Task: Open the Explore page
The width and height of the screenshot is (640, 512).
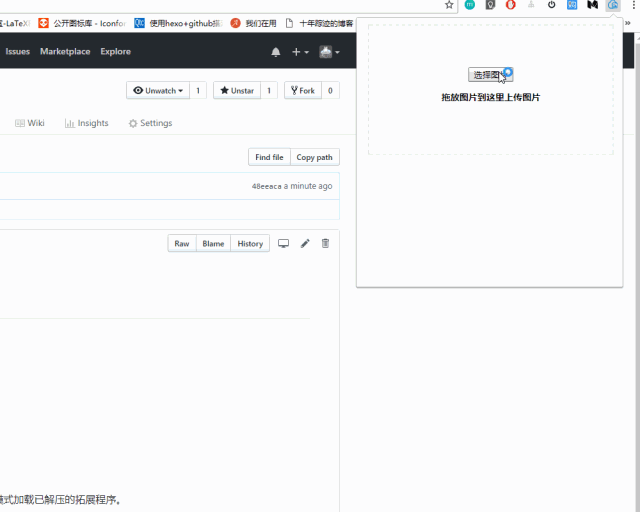Action: click(116, 51)
